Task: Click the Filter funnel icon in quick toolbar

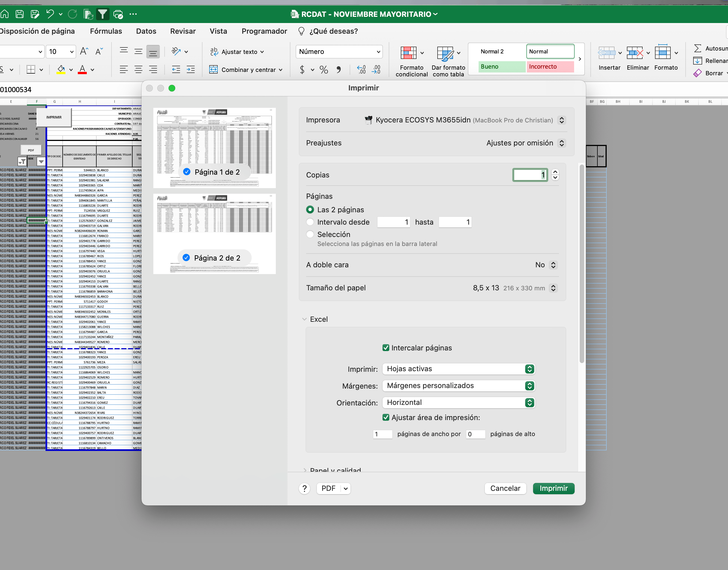Action: 103,14
